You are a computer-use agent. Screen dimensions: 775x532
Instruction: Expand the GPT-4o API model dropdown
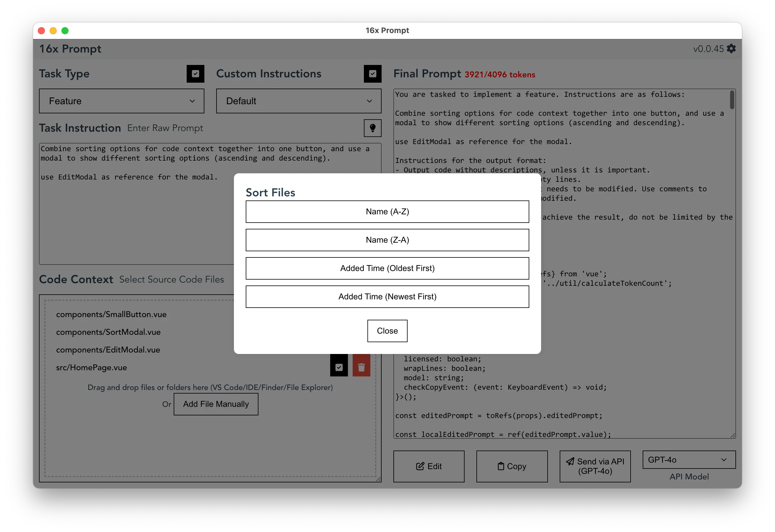click(x=689, y=460)
